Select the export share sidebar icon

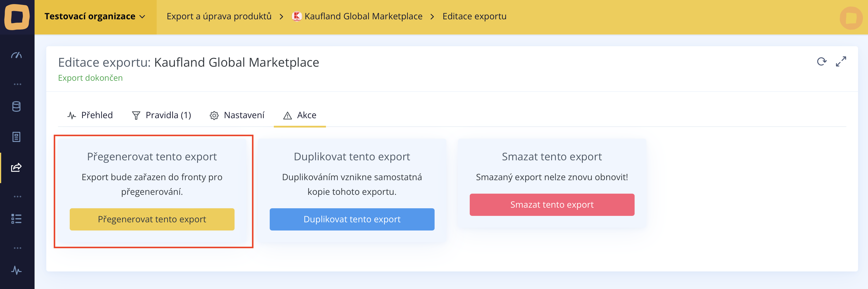click(x=16, y=168)
